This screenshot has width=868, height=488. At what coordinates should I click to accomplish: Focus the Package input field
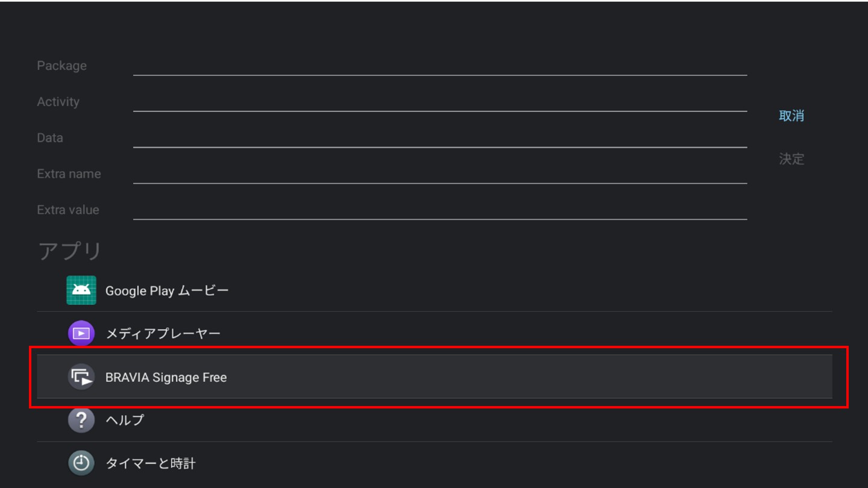[440, 66]
